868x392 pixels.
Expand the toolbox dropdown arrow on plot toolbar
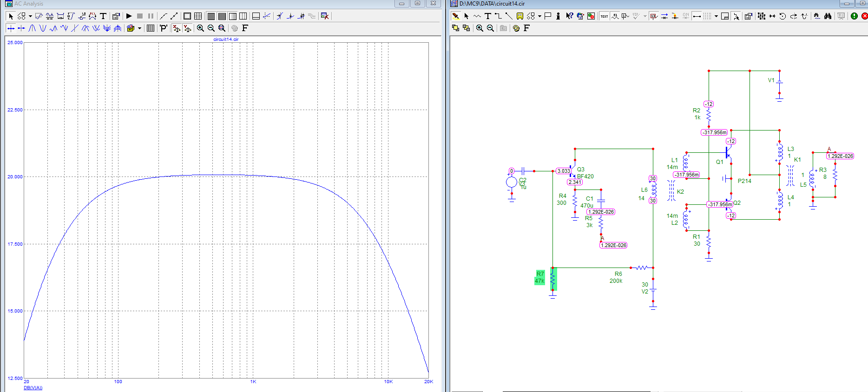[139, 28]
